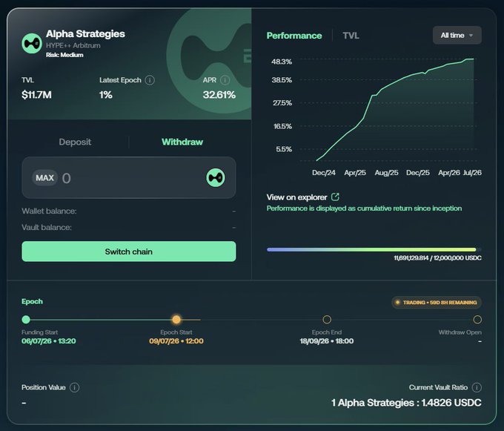Open the All time range dropdown
Viewport: 504px width, 431px height.
(x=457, y=35)
